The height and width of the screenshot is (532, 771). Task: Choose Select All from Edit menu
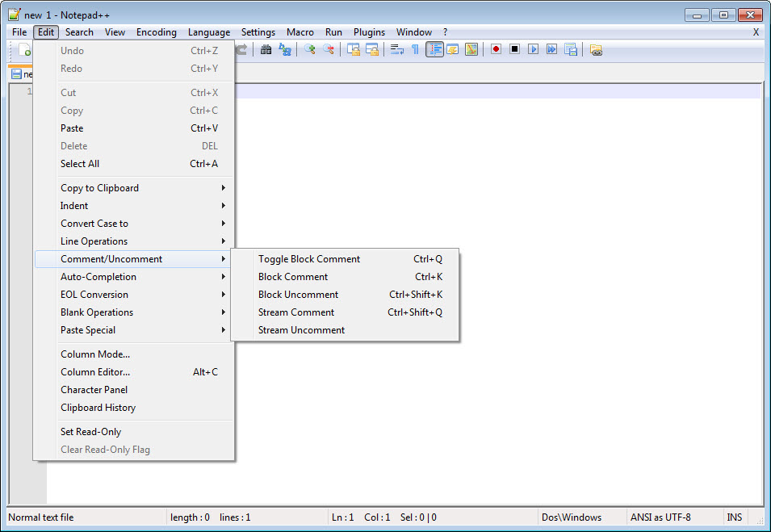[132, 164]
